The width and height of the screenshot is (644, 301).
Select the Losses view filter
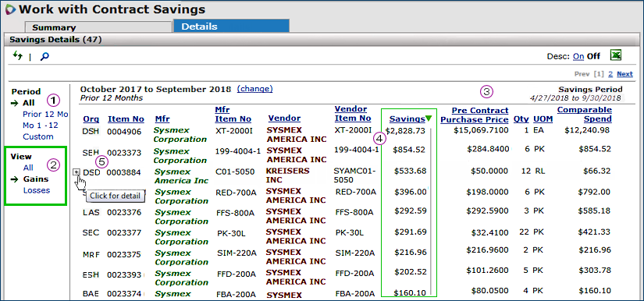37,190
